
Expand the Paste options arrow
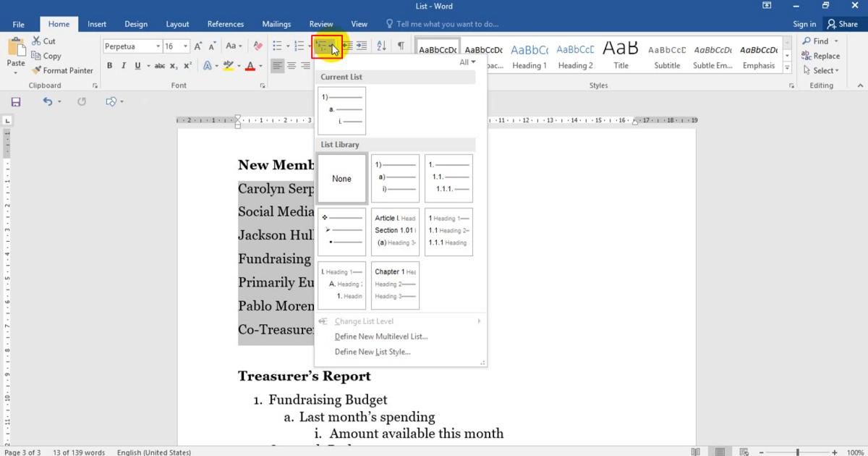(x=16, y=72)
